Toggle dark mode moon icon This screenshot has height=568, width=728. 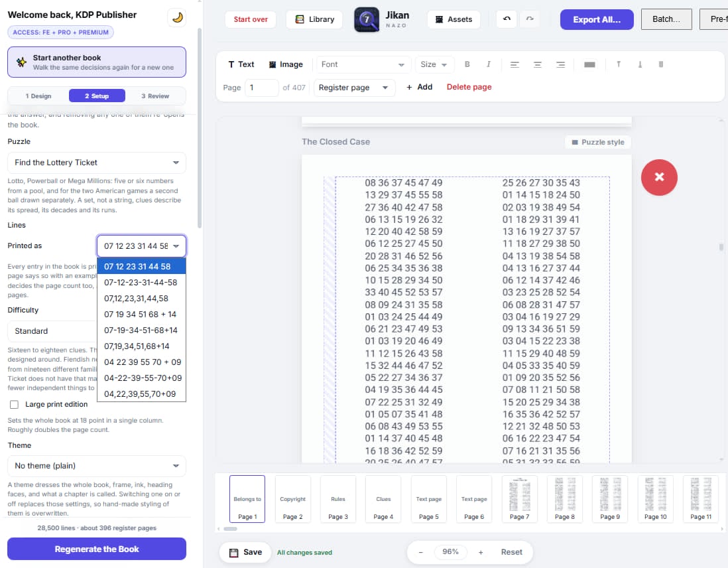[177, 18]
